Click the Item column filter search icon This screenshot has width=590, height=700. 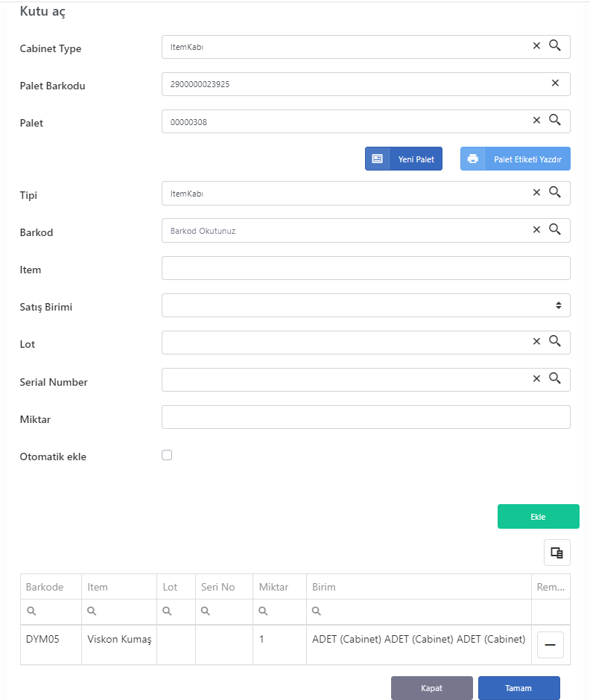pyautogui.click(x=92, y=611)
